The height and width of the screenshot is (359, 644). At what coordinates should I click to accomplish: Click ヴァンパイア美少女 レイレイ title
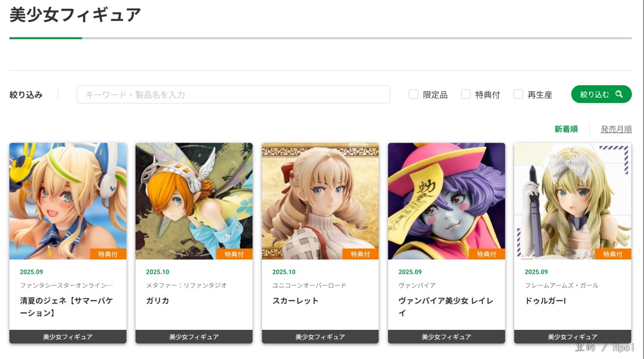pos(446,307)
